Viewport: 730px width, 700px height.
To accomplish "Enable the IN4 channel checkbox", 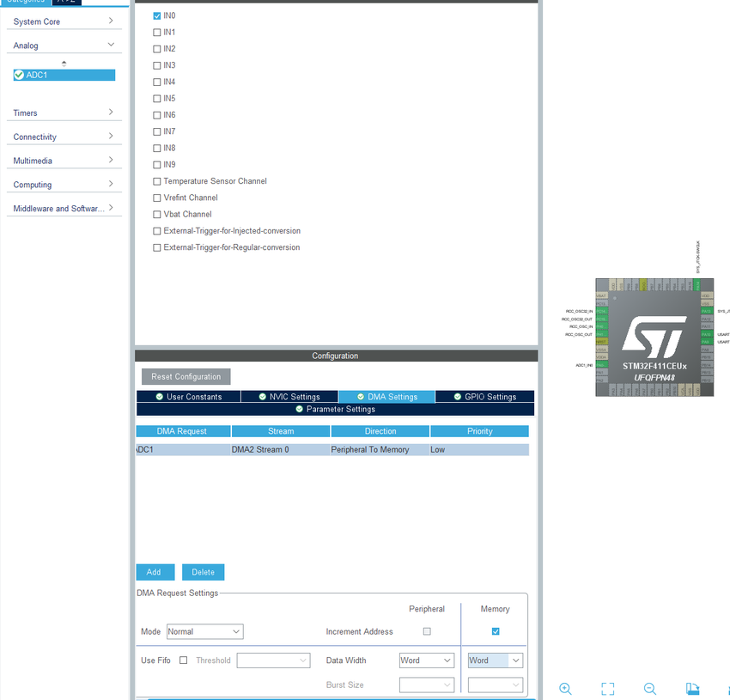I will coord(157,82).
